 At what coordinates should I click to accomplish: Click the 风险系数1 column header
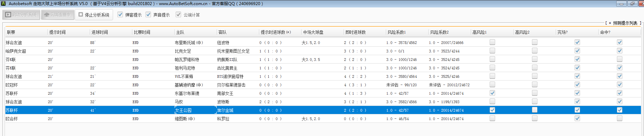tap(397, 32)
